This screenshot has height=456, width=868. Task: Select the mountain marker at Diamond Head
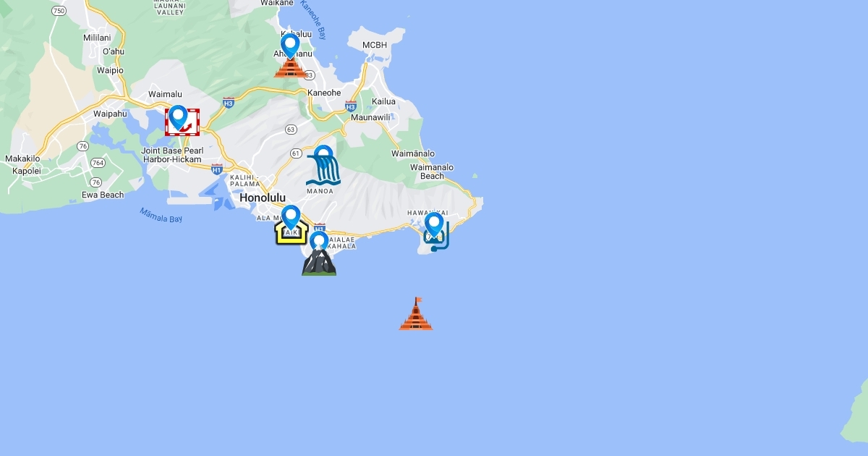point(319,258)
